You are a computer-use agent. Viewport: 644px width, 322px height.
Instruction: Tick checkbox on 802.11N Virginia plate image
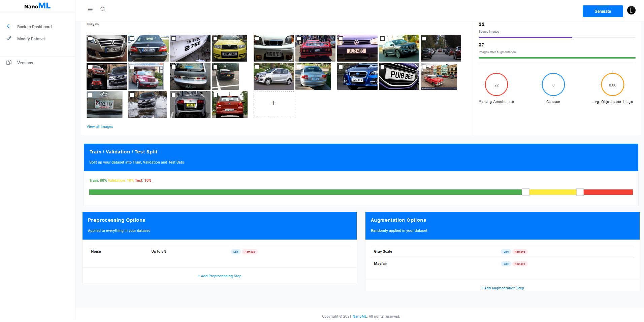(x=90, y=95)
